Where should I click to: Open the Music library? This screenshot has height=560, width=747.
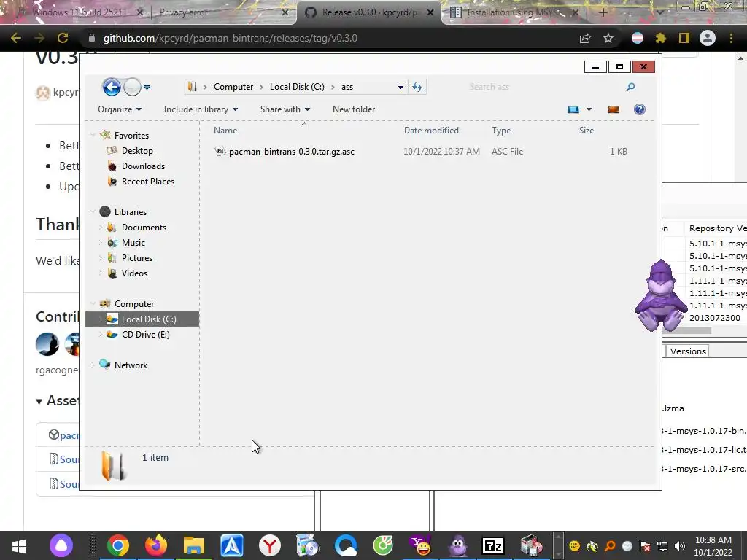point(133,243)
